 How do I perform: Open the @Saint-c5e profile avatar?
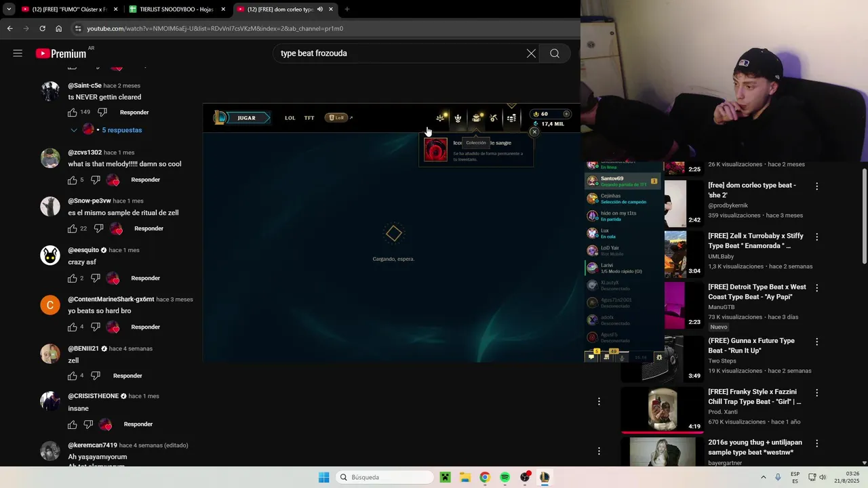pyautogui.click(x=50, y=91)
